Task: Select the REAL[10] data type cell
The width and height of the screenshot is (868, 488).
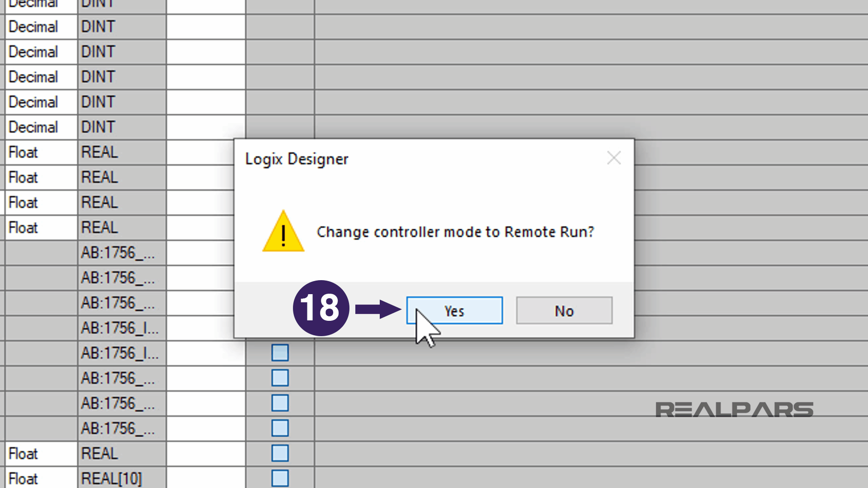Action: click(x=122, y=478)
